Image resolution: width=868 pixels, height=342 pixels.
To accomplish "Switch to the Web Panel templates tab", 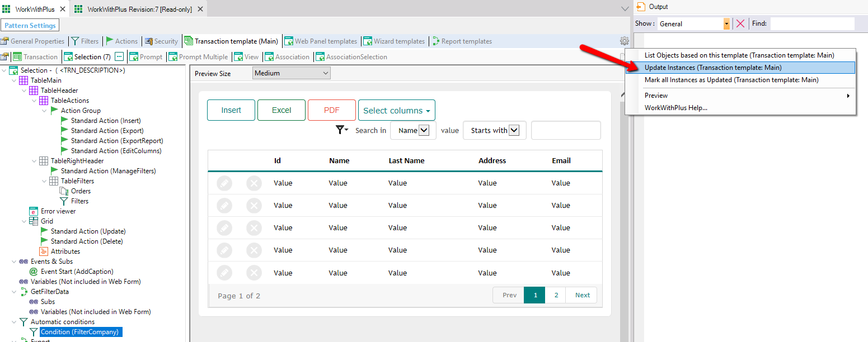I will [325, 41].
